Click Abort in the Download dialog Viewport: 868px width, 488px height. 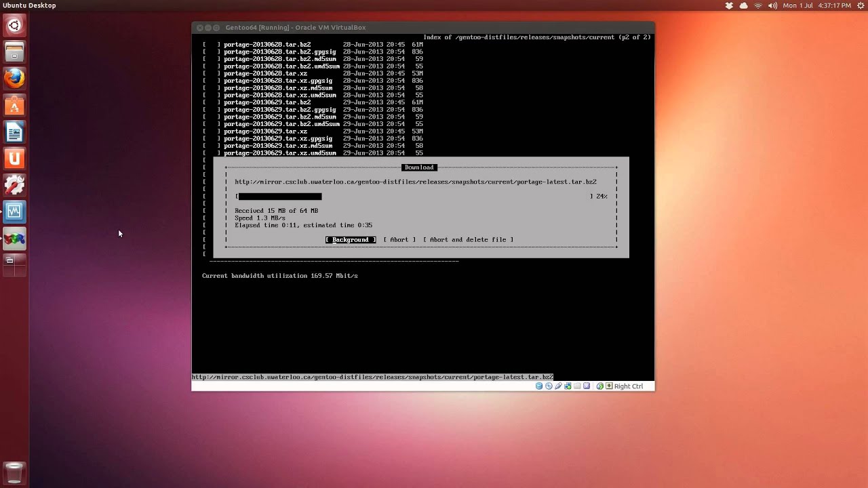click(x=399, y=239)
